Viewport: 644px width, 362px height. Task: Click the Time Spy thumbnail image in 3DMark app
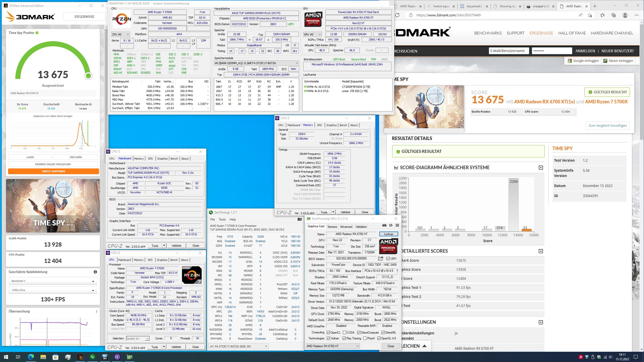tap(53, 206)
